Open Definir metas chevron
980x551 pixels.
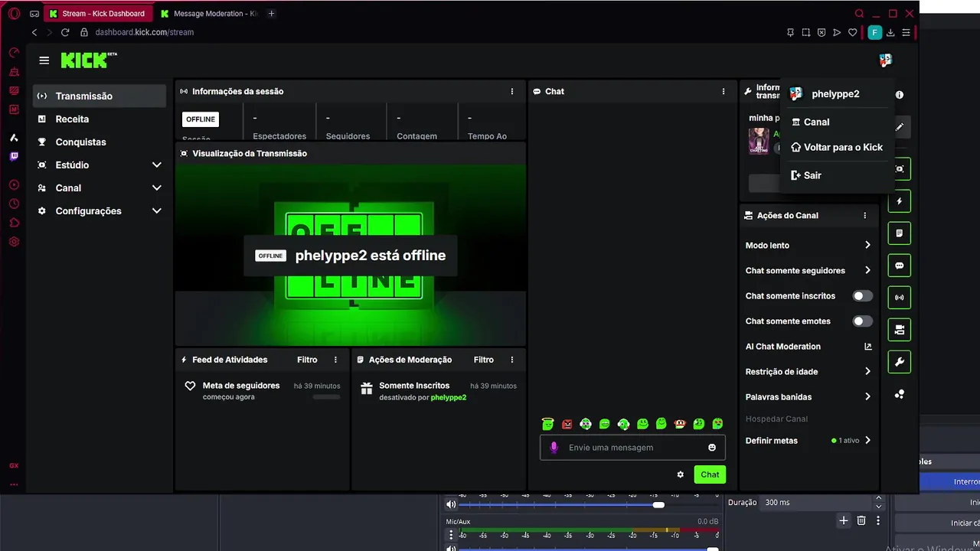(867, 441)
